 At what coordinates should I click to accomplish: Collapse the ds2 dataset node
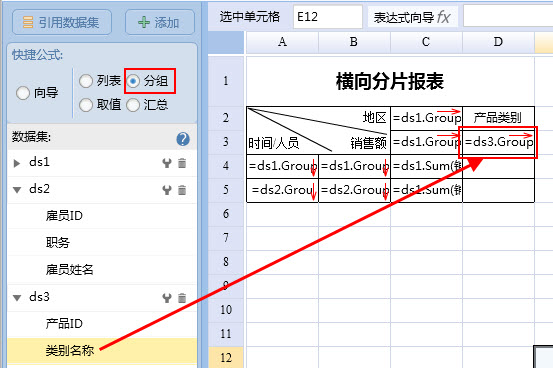(17, 190)
